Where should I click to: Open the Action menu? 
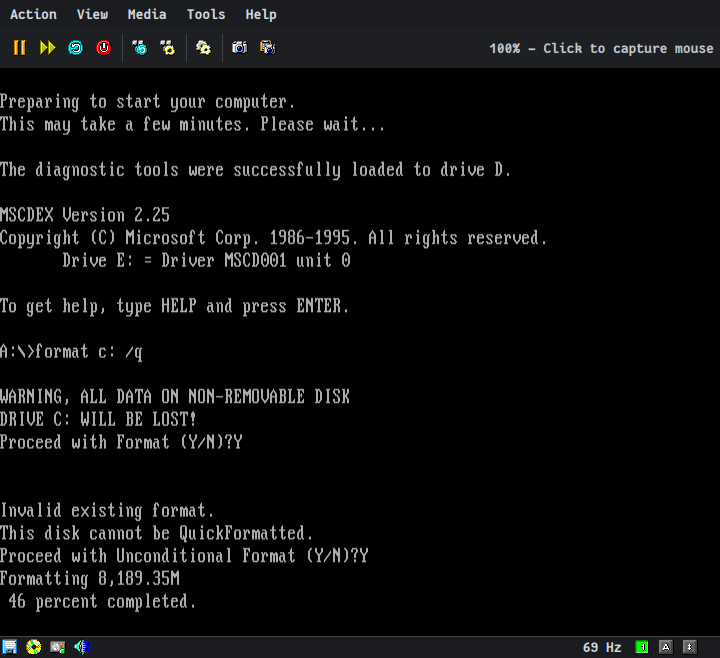tap(33, 14)
